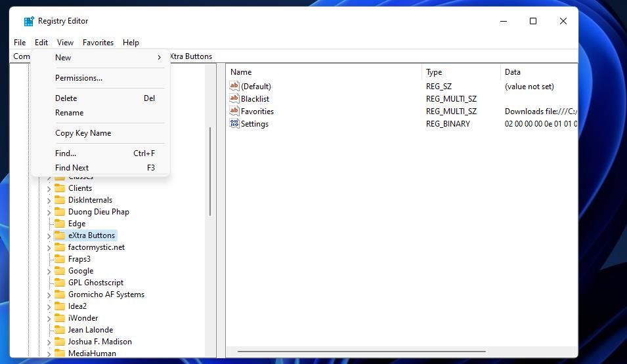The height and width of the screenshot is (364, 627).
Task: Select the GPL Ghostscript key label
Action: (96, 283)
